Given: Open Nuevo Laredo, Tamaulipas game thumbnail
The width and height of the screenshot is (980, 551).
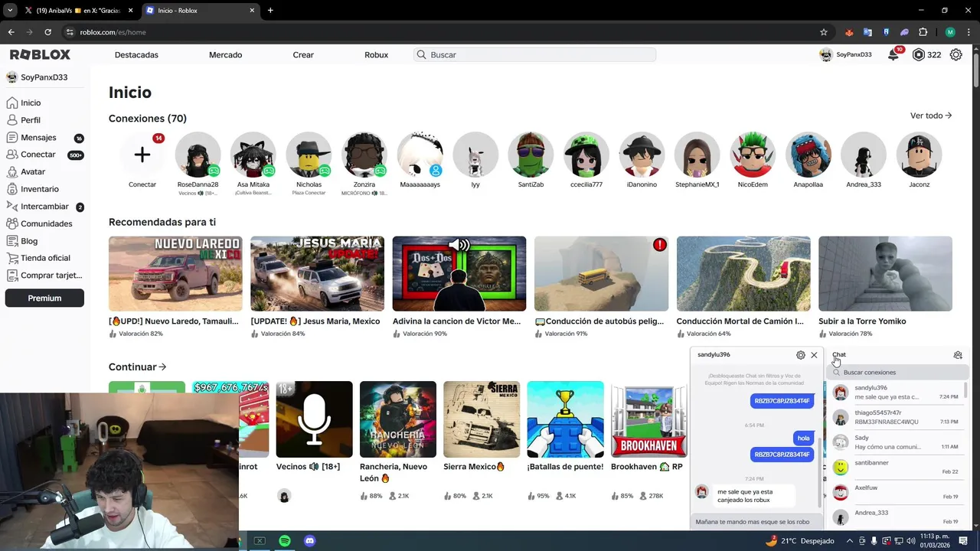Looking at the screenshot, I should coord(175,273).
